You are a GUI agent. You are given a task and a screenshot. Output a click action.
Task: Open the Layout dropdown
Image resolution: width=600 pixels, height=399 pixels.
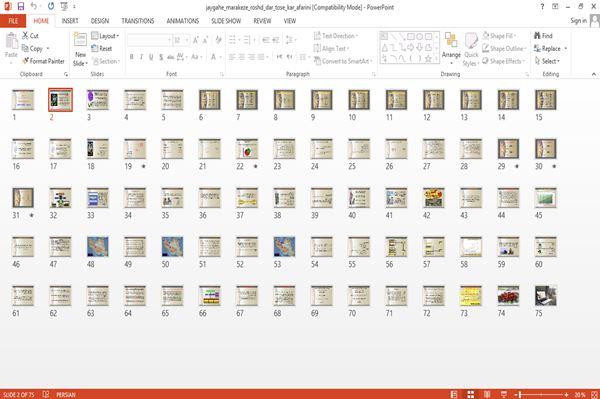pyautogui.click(x=105, y=36)
